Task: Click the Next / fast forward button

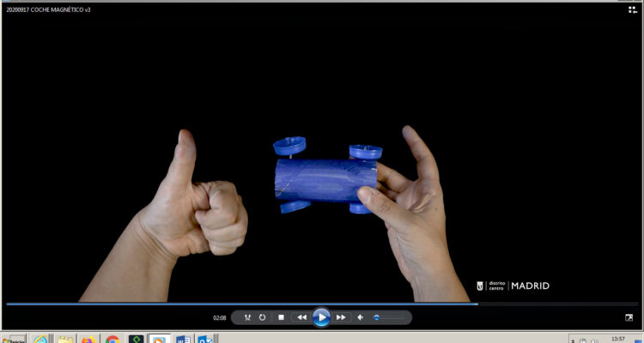Action: coord(341,317)
